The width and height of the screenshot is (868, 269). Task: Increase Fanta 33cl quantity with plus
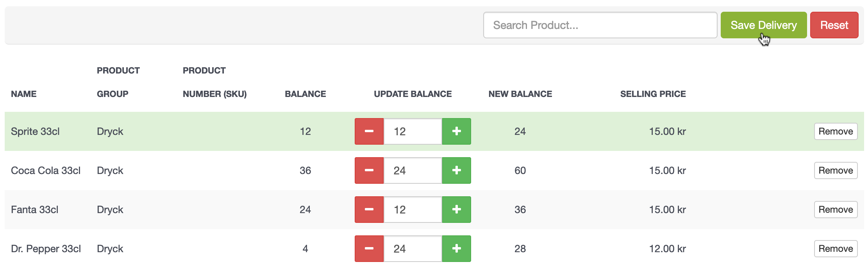(x=457, y=210)
